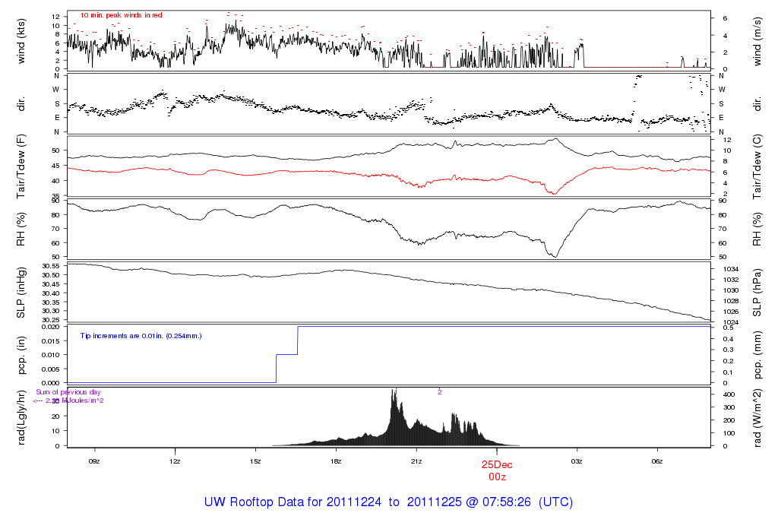Select the 12z time axis tick label
Screen dimensions: 778x532
pyautogui.click(x=175, y=461)
